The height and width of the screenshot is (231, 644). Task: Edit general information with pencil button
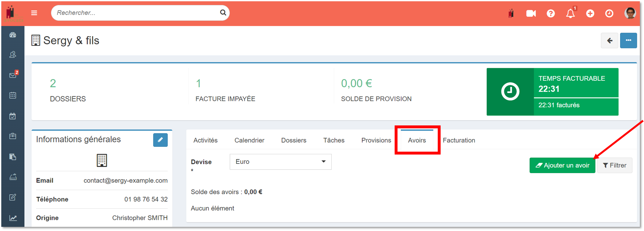pyautogui.click(x=160, y=140)
